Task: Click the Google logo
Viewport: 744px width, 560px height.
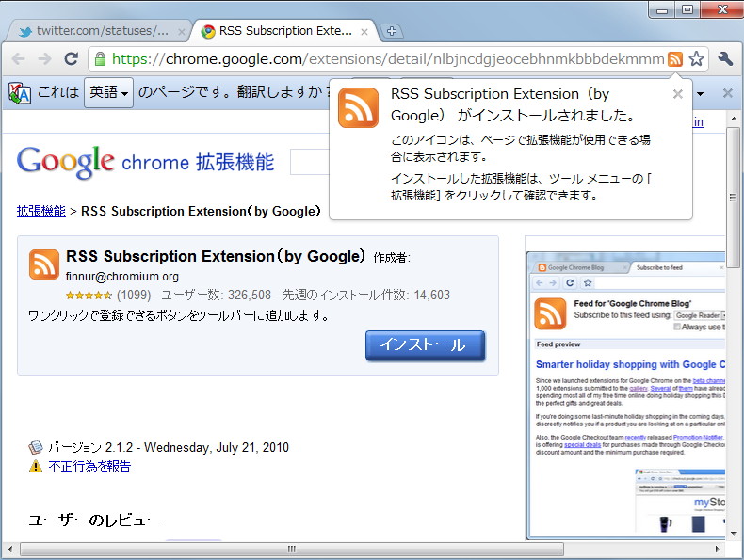Action: pyautogui.click(x=66, y=162)
